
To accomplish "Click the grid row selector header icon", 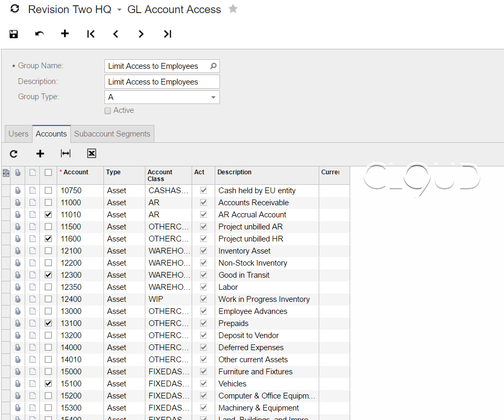I will 6,173.
